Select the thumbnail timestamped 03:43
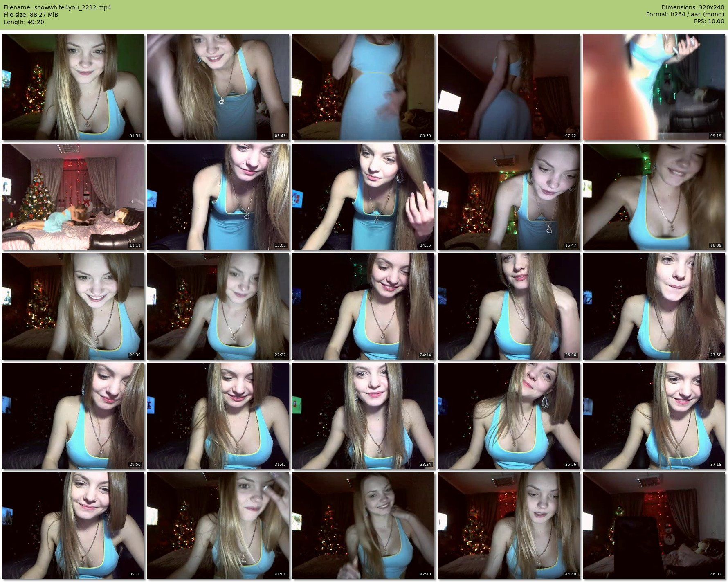This screenshot has height=582, width=728. click(x=218, y=87)
